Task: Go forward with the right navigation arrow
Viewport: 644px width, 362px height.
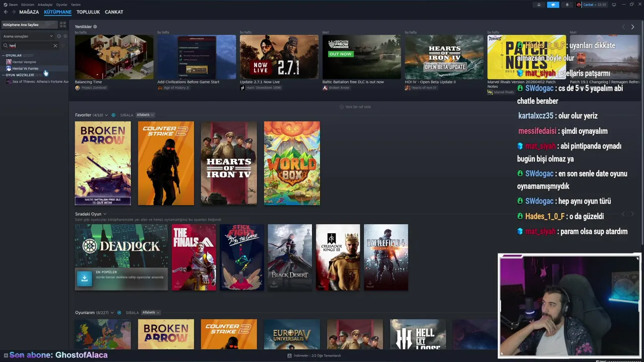Action: [13, 12]
